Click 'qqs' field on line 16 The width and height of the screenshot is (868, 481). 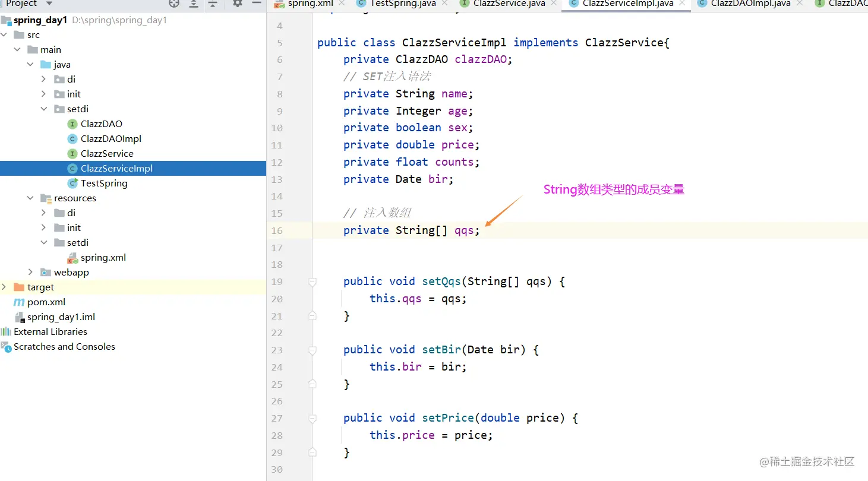(x=464, y=230)
